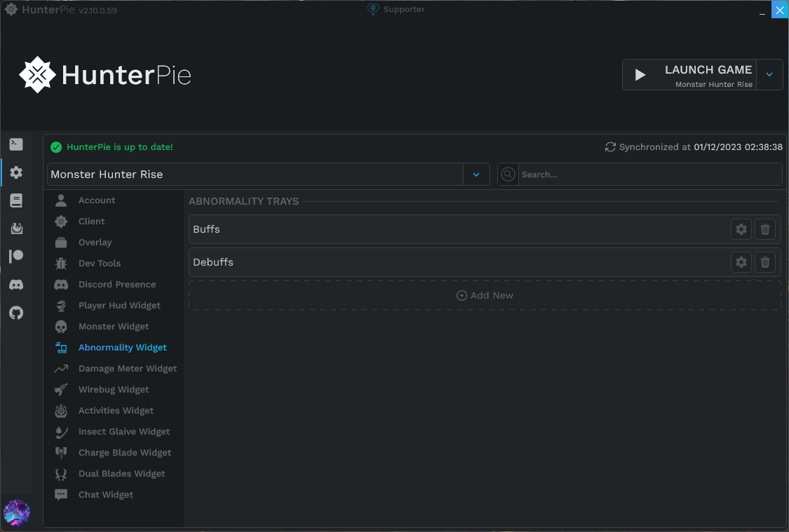This screenshot has width=789, height=532.
Task: Click the Buffs tray row
Action: (x=485, y=229)
